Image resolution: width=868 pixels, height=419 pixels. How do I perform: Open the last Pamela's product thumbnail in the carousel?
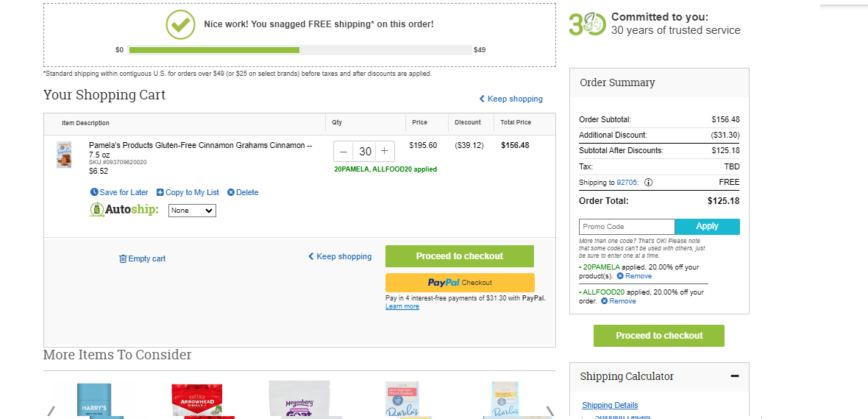click(x=505, y=400)
